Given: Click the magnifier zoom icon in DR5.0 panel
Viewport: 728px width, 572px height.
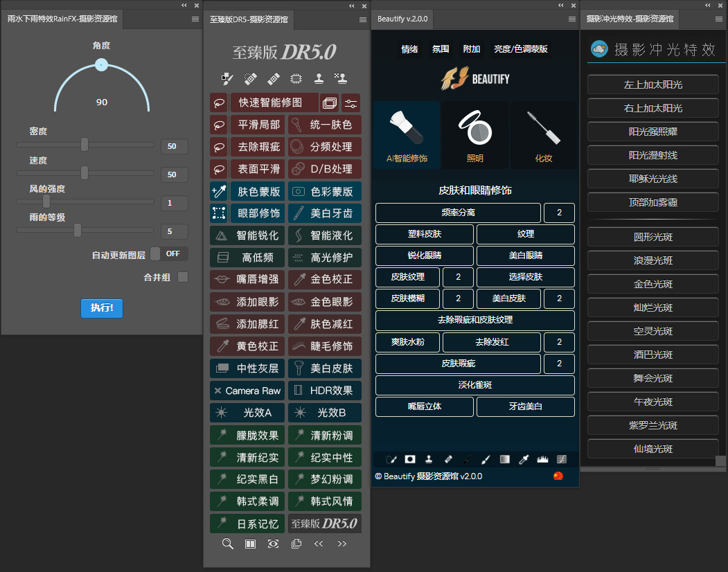Looking at the screenshot, I should [227, 544].
